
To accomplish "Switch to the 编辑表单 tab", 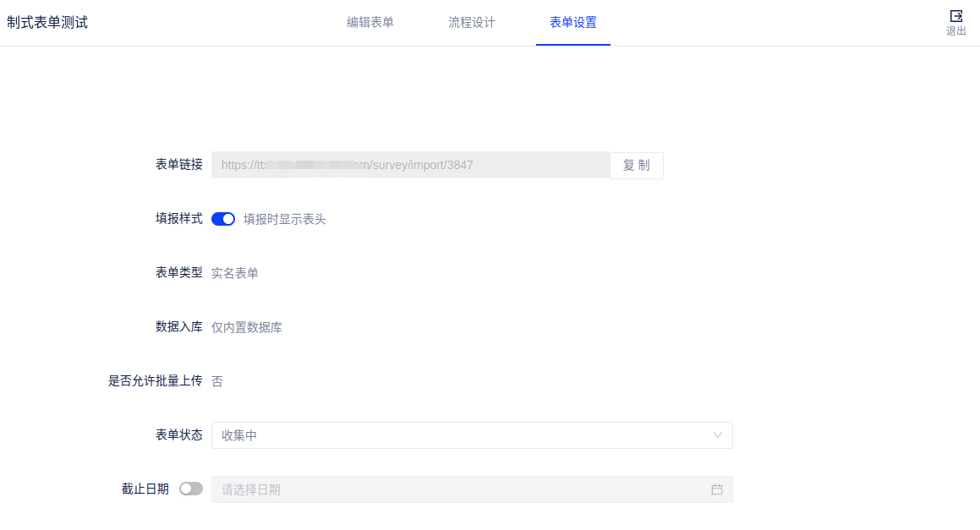I will click(x=370, y=23).
